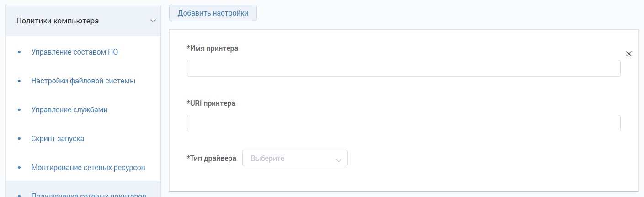Collapse the Политики компьютера section chevron
This screenshot has height=197, width=644.
pyautogui.click(x=153, y=21)
